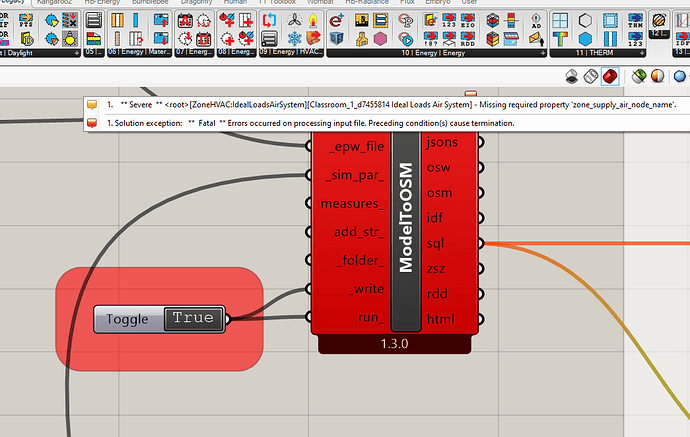The width and height of the screenshot is (690, 437).
Task: Click the red-blue cycle arrows HVAC icon
Action: click(269, 20)
